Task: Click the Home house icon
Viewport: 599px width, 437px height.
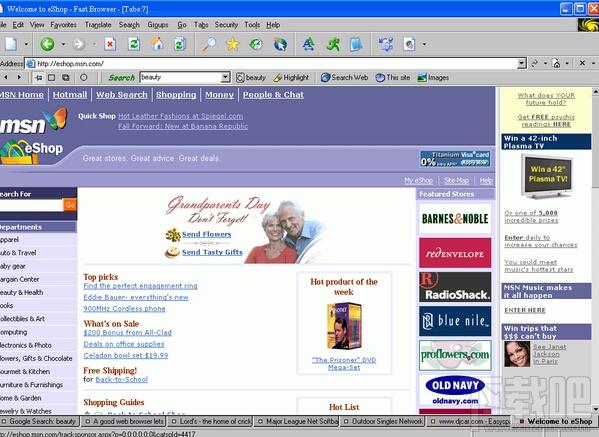Action: click(157, 44)
